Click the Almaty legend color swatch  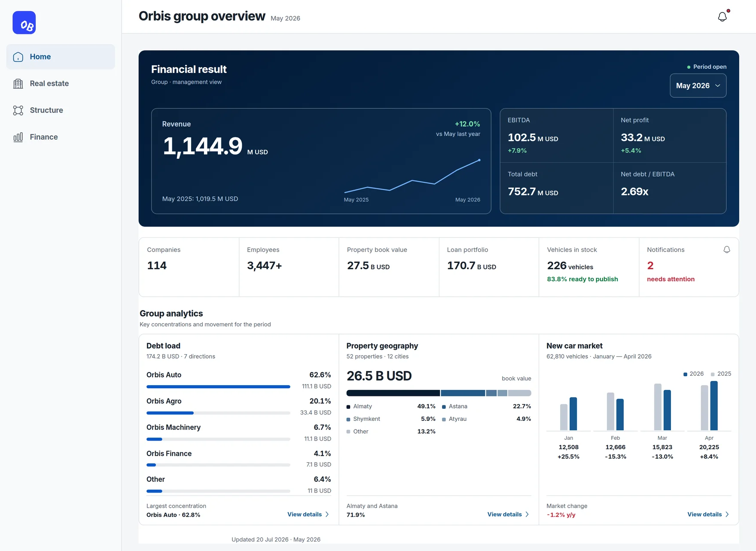(x=348, y=407)
